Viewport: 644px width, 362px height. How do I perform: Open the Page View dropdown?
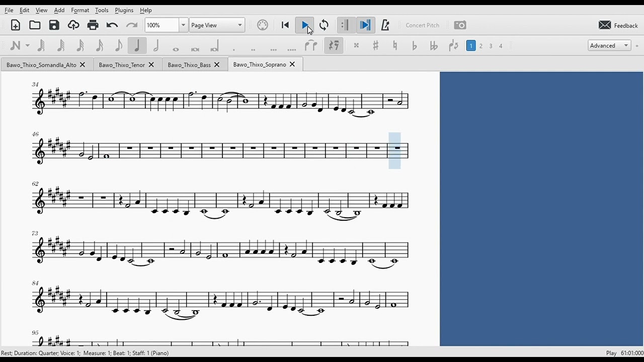click(217, 25)
